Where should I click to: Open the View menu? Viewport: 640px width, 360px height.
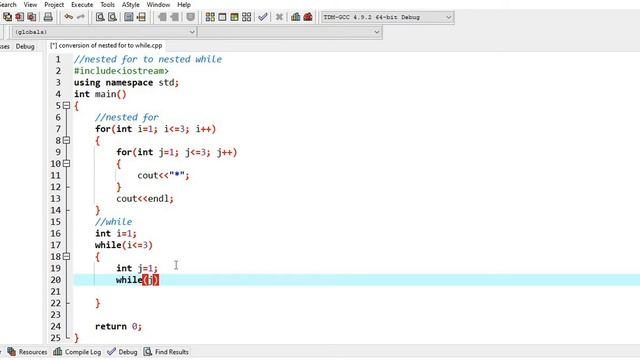[30, 4]
